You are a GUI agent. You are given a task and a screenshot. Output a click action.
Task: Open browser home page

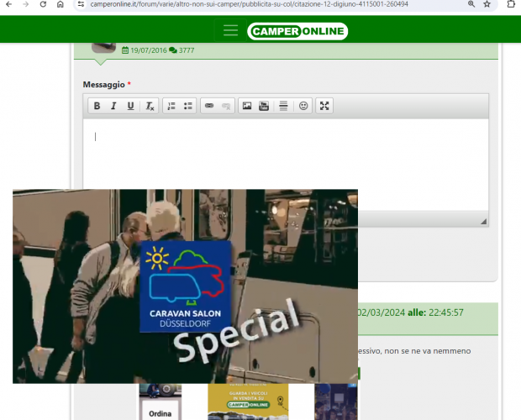[61, 4]
